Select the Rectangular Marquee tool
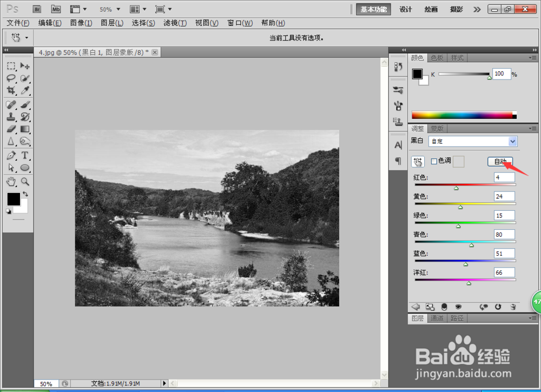This screenshot has height=392, width=541. click(x=11, y=65)
